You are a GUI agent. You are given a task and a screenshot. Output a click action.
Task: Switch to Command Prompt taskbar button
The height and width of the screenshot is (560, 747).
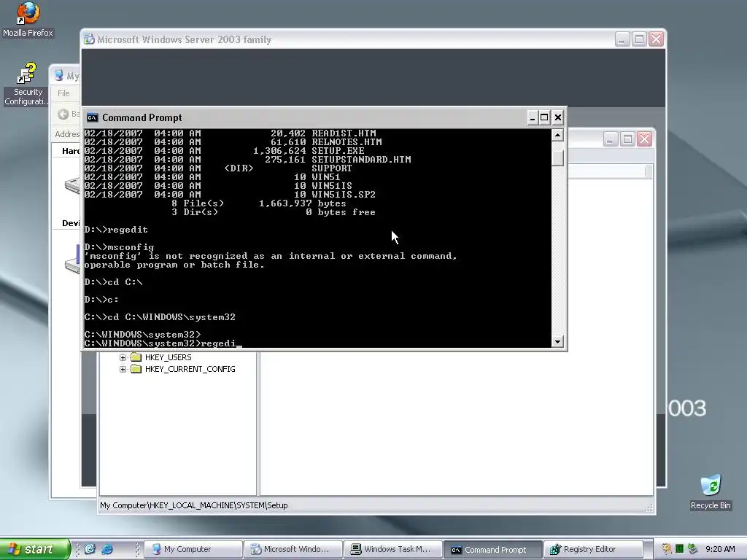(493, 550)
